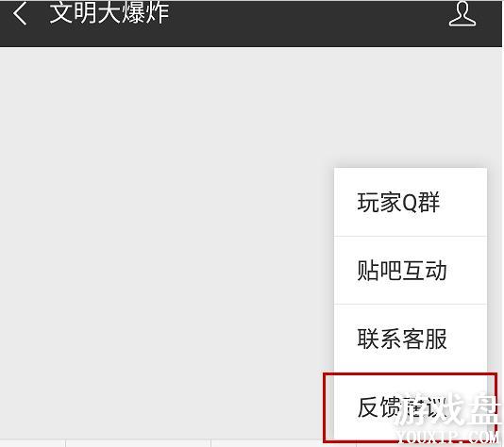Click the YOUXIP.COM watermark text
504x447 pixels.
pos(447,438)
